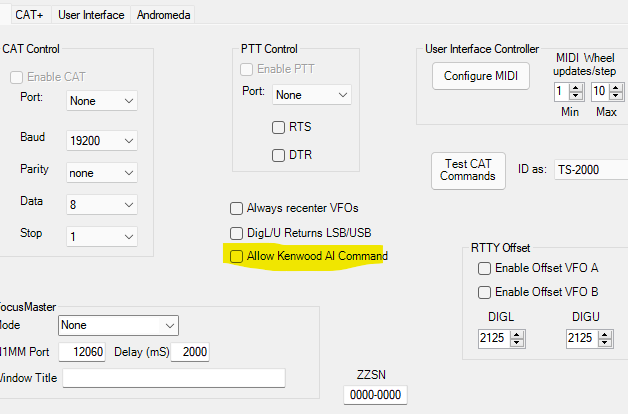Expand the Baud rate dropdown
This screenshot has width=628, height=414.
click(x=102, y=141)
